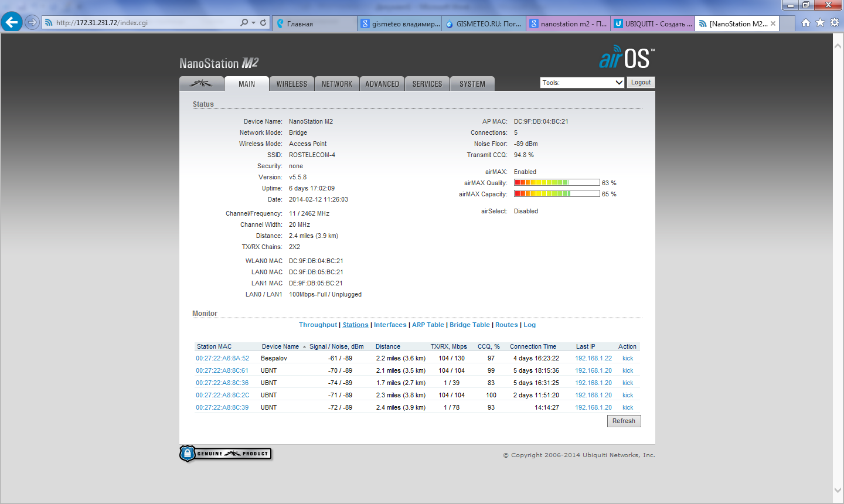
Task: Open Last IP 192.168.1.22 link
Action: point(593,358)
